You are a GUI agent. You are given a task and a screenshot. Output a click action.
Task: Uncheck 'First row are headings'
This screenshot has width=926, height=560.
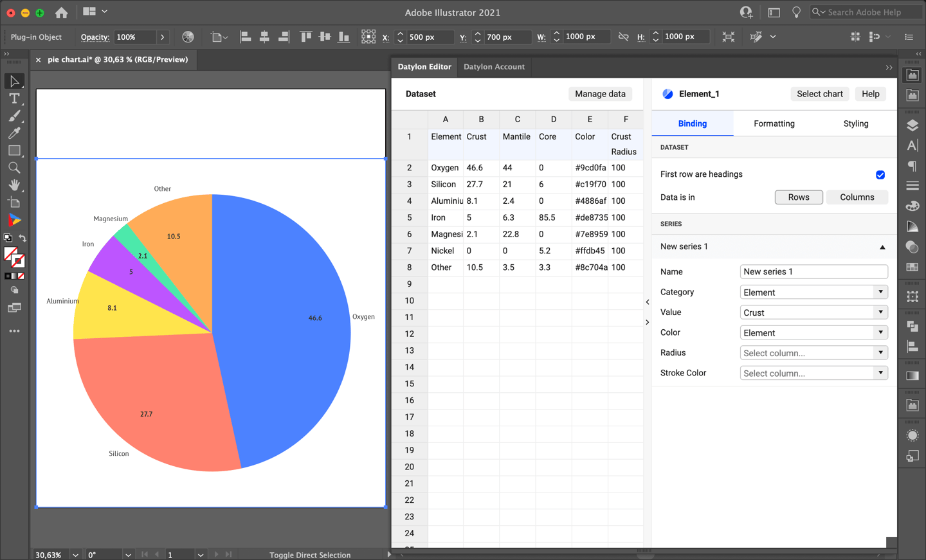[x=880, y=174]
